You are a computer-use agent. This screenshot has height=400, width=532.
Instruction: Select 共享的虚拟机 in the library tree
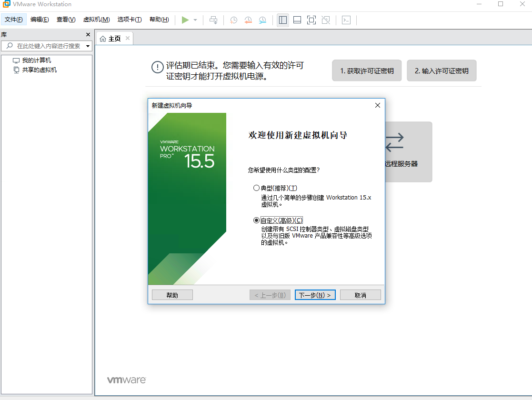[40, 70]
